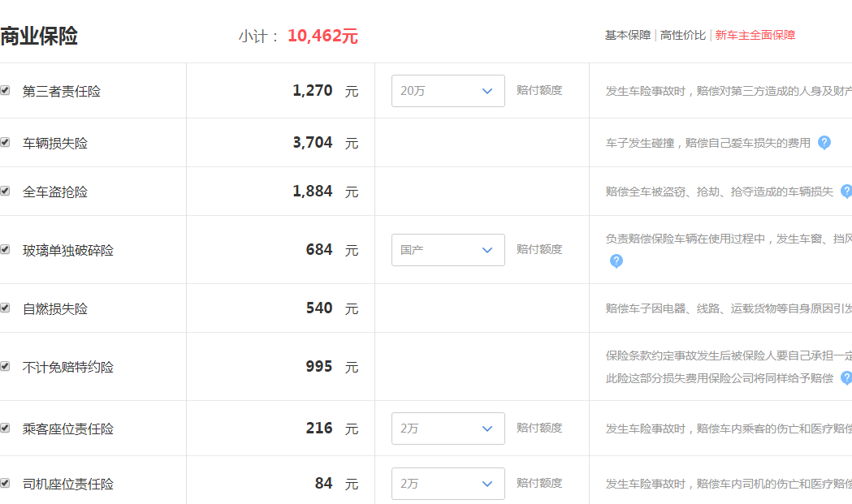852x504 pixels.
Task: Uncheck 第三者责任险 checkbox
Action: [5, 90]
